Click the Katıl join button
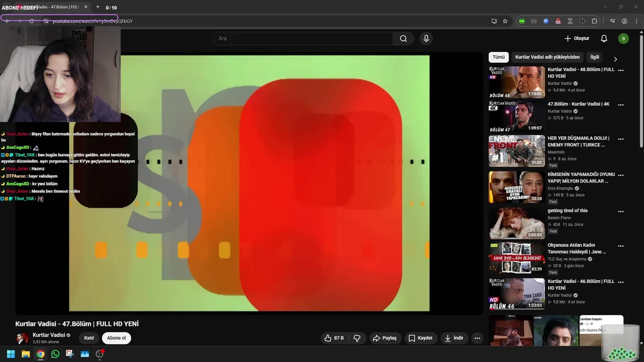This screenshot has width=644, height=362. tap(89, 338)
